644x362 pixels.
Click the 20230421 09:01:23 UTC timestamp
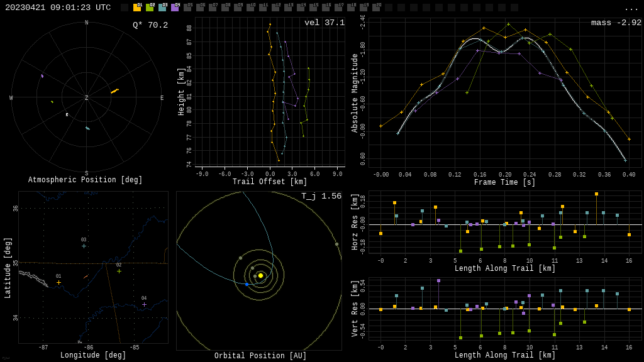[x=58, y=8]
